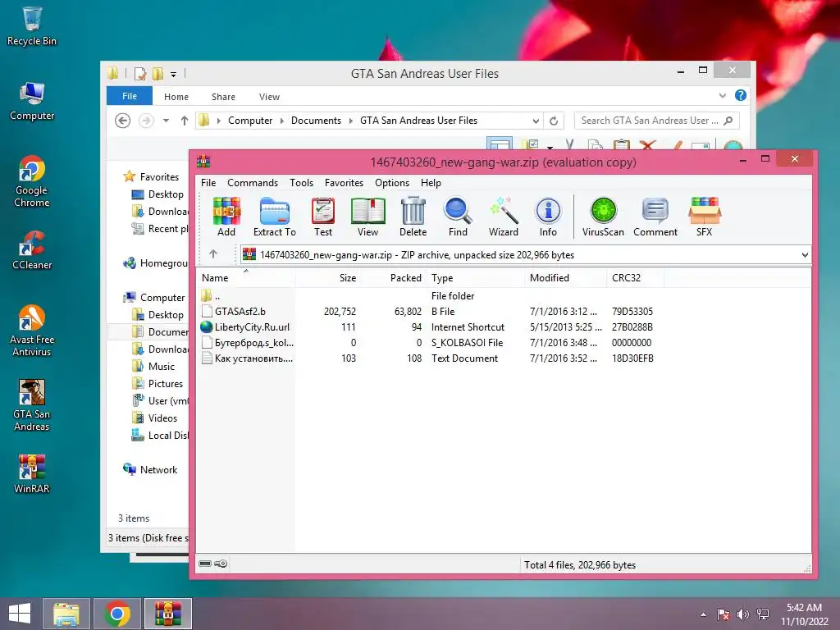
Task: Sort by the Packed column header
Action: click(392, 277)
